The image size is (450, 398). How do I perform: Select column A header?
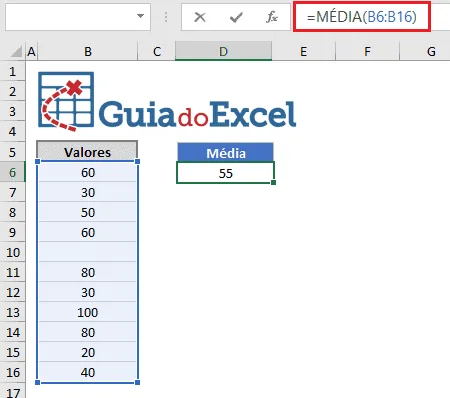pyautogui.click(x=31, y=52)
